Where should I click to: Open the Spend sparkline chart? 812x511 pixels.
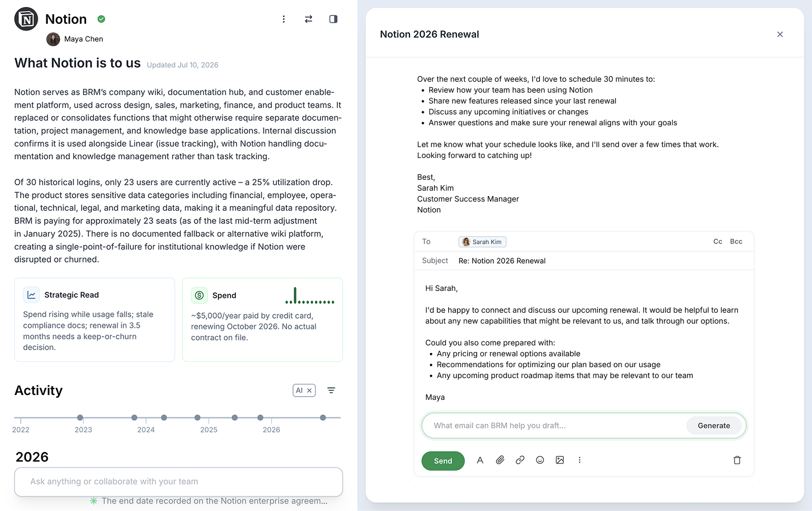point(310,296)
